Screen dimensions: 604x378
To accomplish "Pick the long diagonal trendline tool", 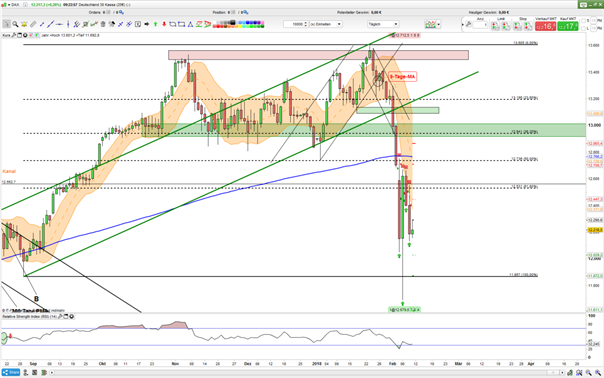I will point(50,24).
